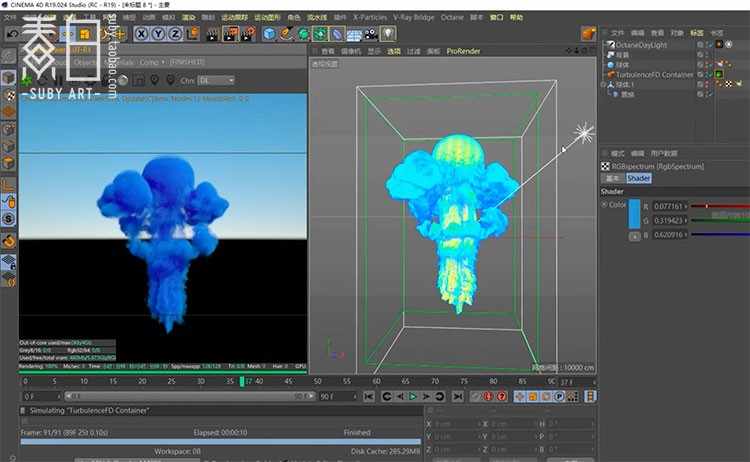Select TurbulenceFD Container in object manager
This screenshot has width=750, height=462.
pyautogui.click(x=654, y=75)
